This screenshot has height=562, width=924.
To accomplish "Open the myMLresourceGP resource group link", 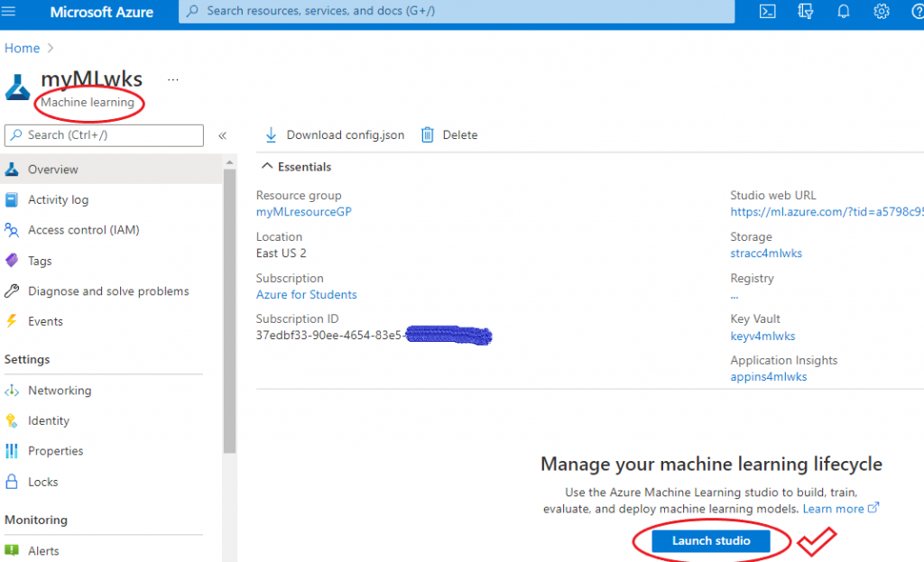I will 303,211.
